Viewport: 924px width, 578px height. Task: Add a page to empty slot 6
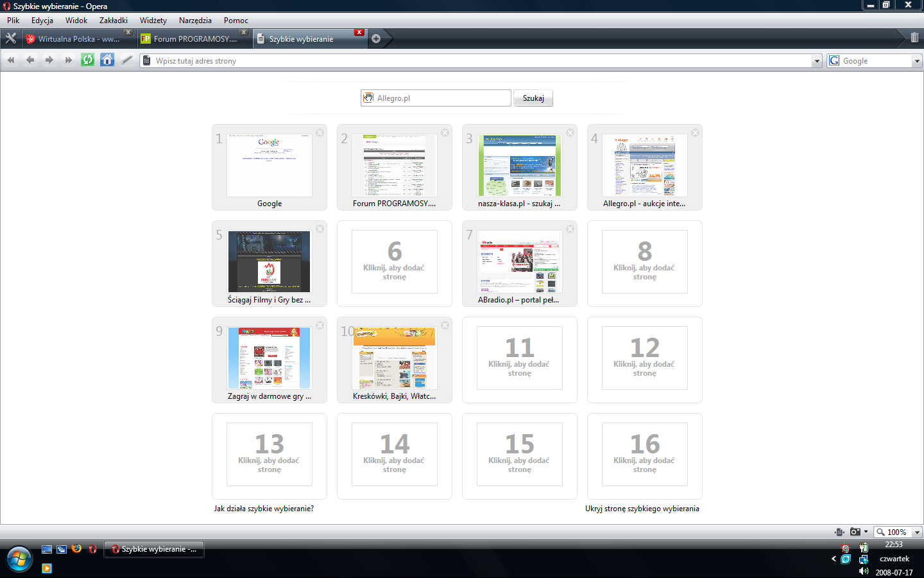[x=395, y=262]
